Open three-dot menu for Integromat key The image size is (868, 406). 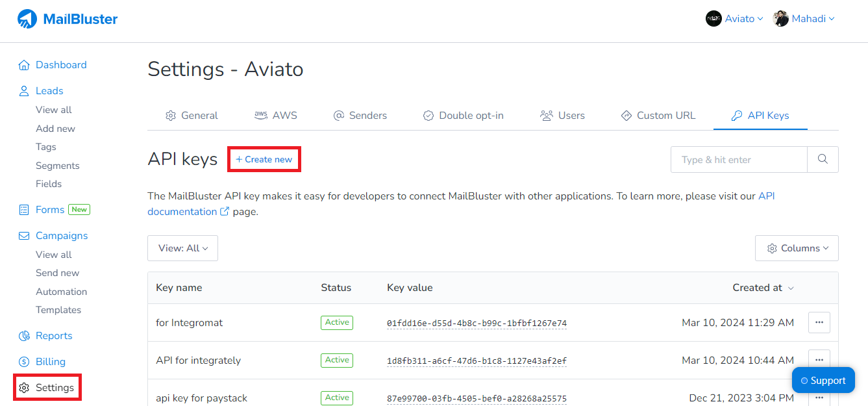point(819,322)
